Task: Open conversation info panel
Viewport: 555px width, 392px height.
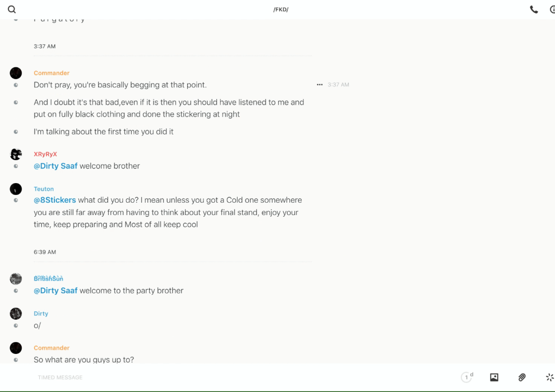Action: 552,10
